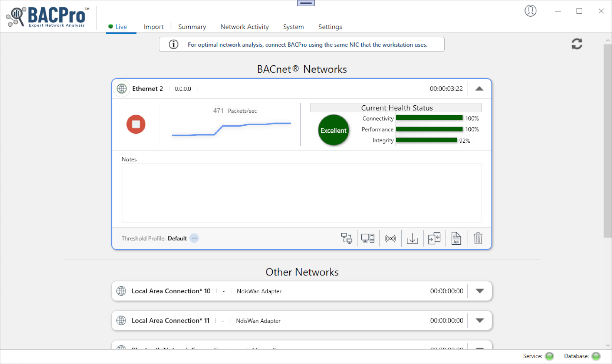Click the Local Area Connection* 11 name
The image size is (612, 364).
pos(171,321)
